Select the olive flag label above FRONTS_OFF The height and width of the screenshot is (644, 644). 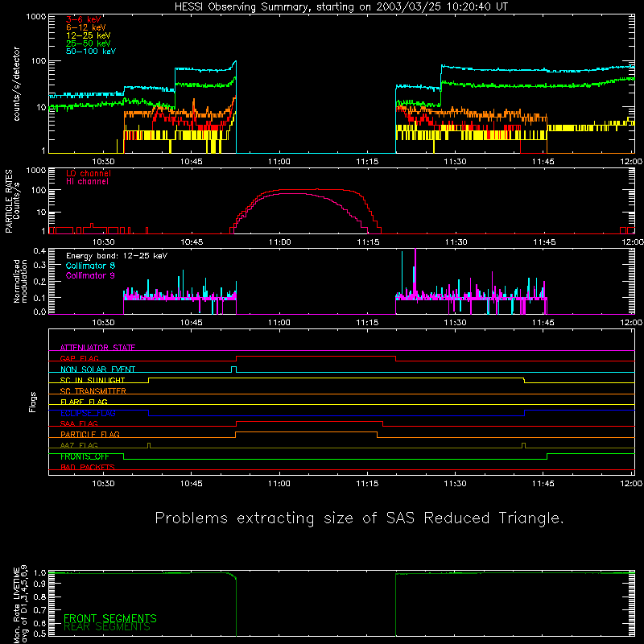[x=79, y=445]
